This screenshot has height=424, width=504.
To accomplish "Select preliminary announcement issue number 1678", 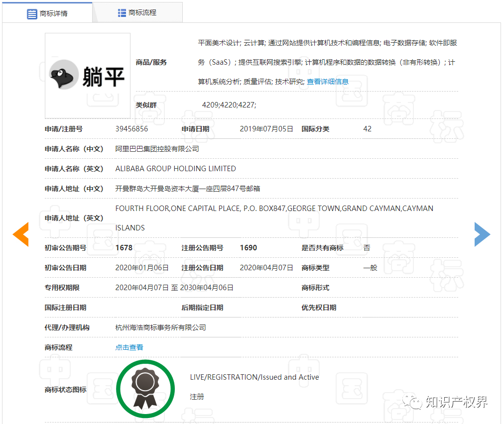I will tap(124, 248).
